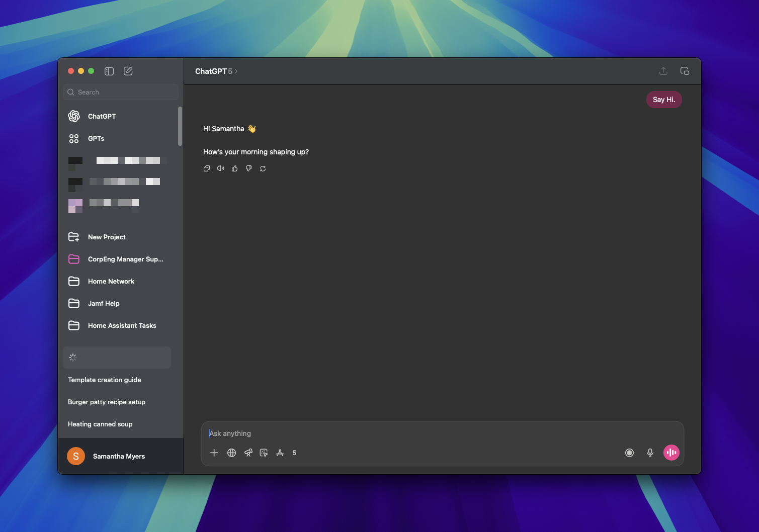Click the share conversation icon
759x532 pixels.
[663, 71]
